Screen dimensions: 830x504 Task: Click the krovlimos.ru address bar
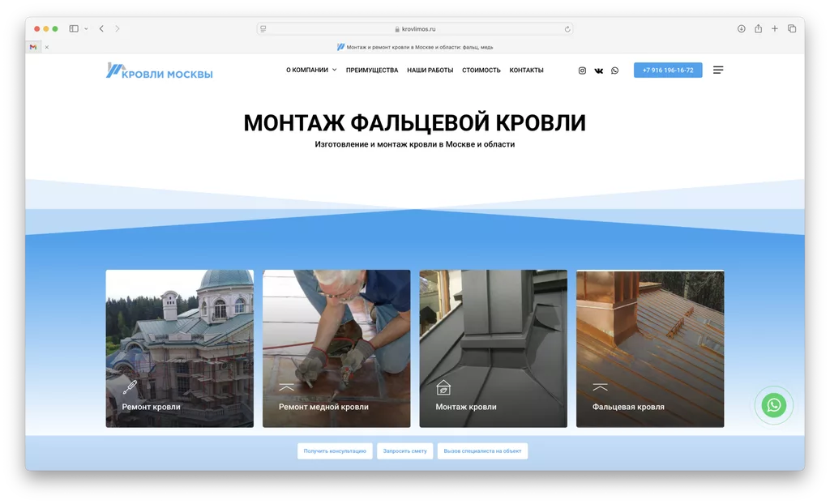pos(414,29)
